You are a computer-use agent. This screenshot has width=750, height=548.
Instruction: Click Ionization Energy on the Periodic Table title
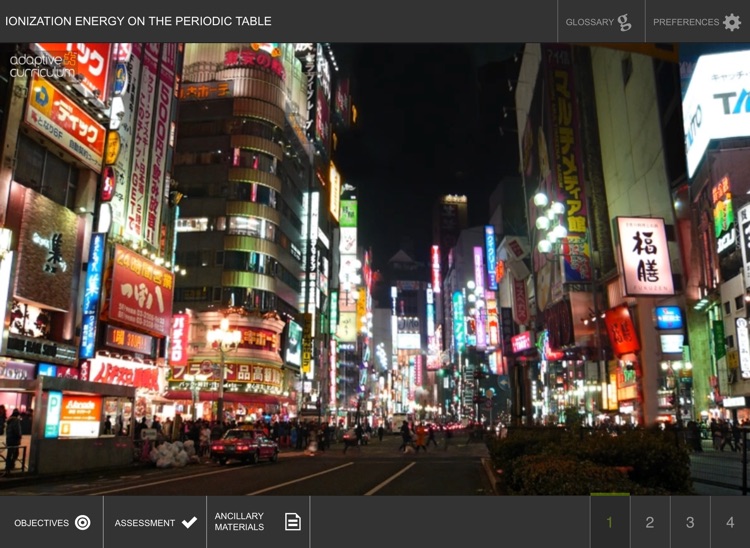[138, 21]
